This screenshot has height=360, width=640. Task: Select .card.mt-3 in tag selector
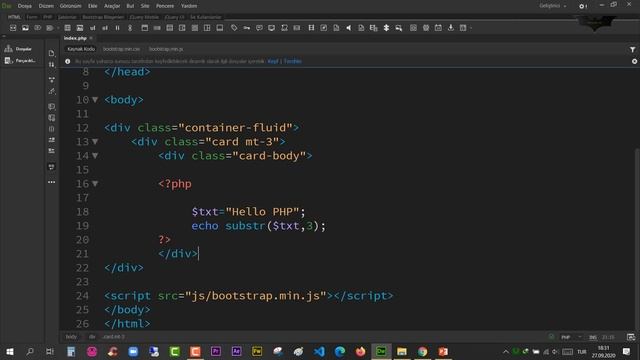113,337
